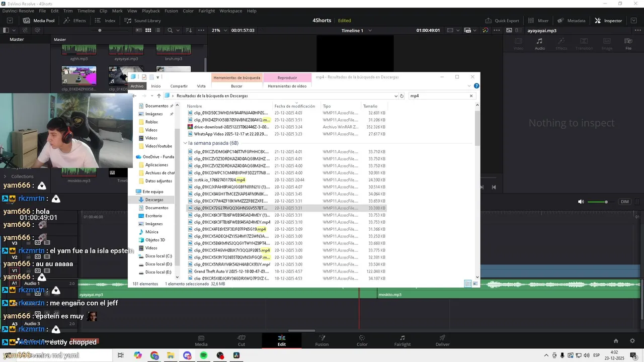Open the Fusion menu in menu bar

171,11
